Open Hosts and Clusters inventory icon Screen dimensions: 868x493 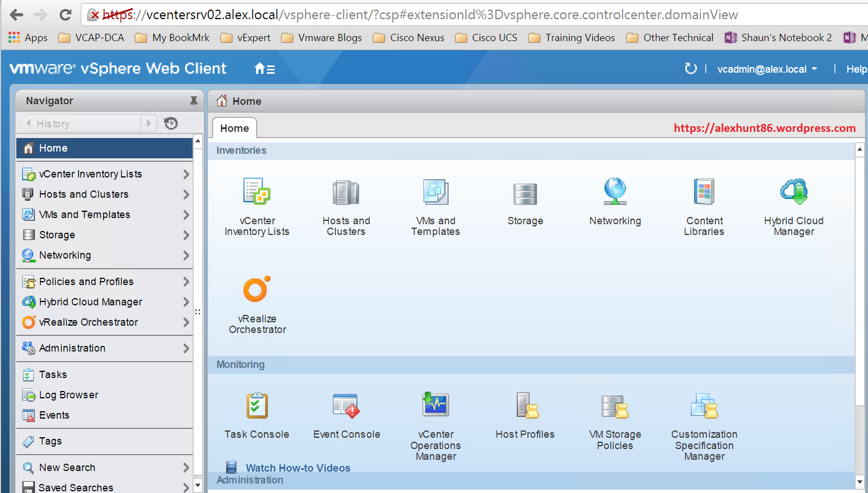(x=346, y=193)
